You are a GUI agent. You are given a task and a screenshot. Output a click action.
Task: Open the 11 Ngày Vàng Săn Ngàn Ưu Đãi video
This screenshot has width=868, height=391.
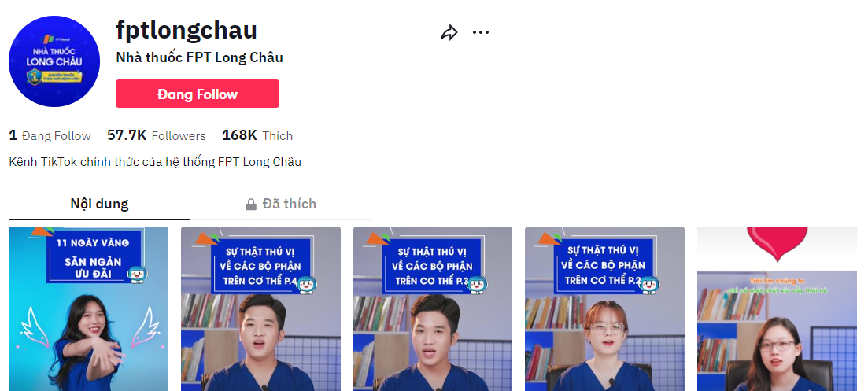pos(89,308)
